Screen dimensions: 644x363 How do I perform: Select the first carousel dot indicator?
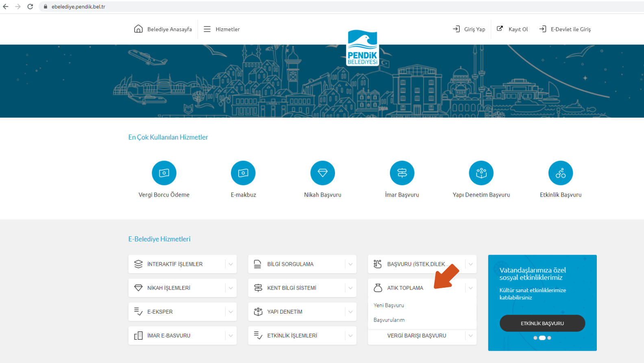tap(535, 338)
